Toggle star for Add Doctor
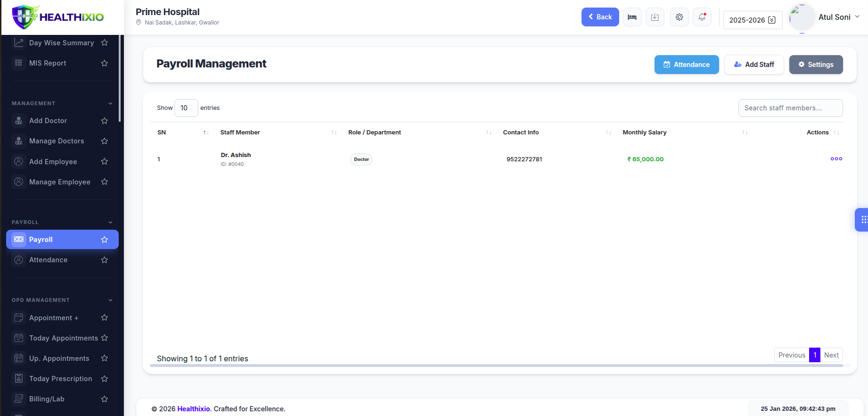This screenshot has height=416, width=868. [x=105, y=120]
